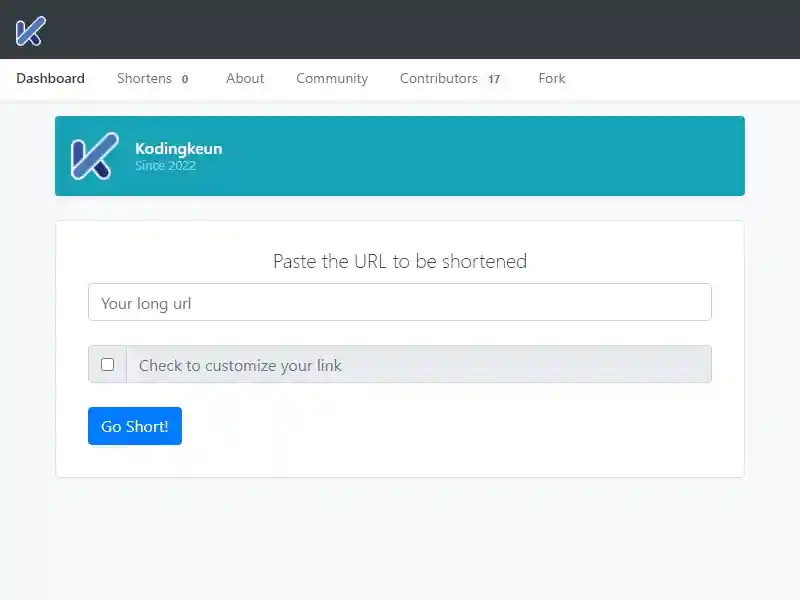
Task: Click the Check to customize your link field
Action: tap(419, 364)
